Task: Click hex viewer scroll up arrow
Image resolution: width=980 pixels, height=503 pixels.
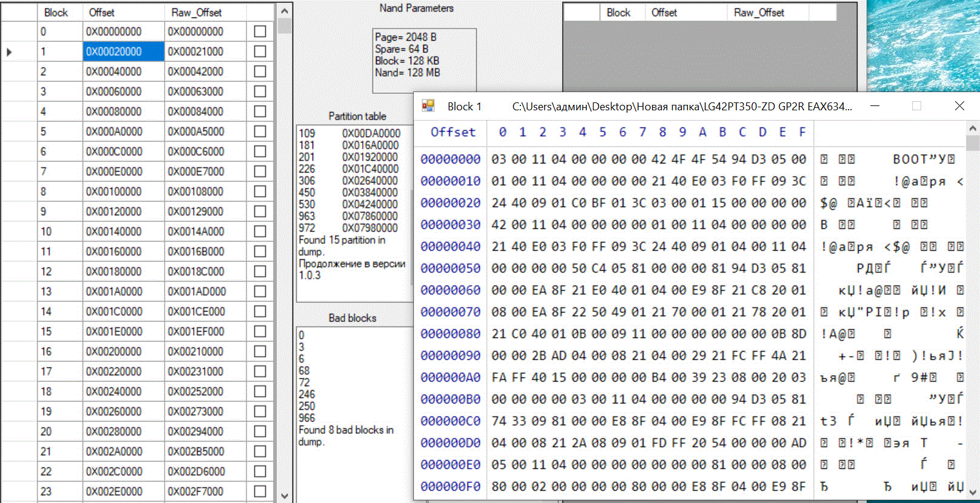Action: pyautogui.click(x=973, y=128)
